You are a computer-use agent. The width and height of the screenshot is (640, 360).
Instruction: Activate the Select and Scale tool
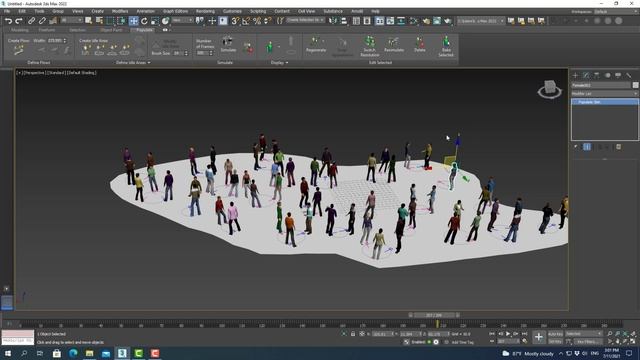point(155,21)
